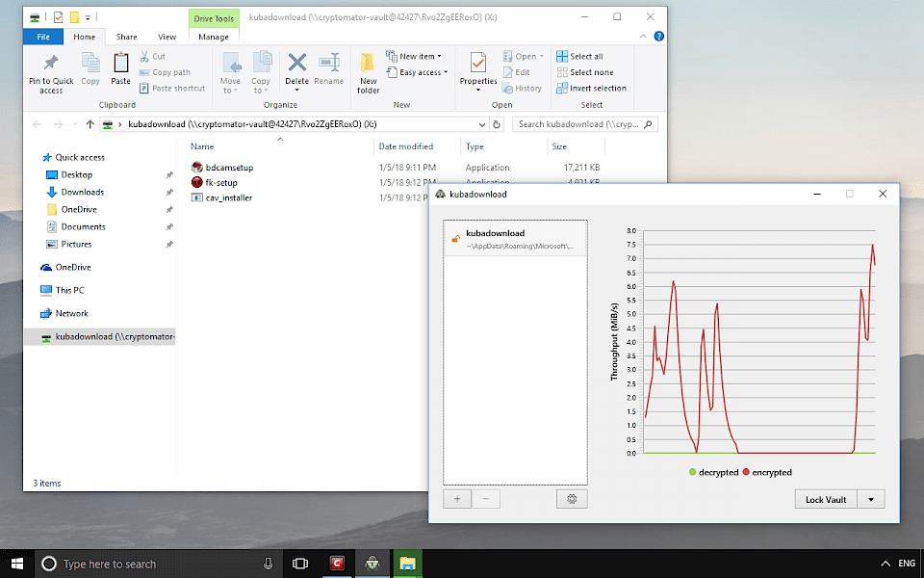Collapse the Explorer ribbon chevron
Viewport: 924px width, 578px height.
pos(643,37)
